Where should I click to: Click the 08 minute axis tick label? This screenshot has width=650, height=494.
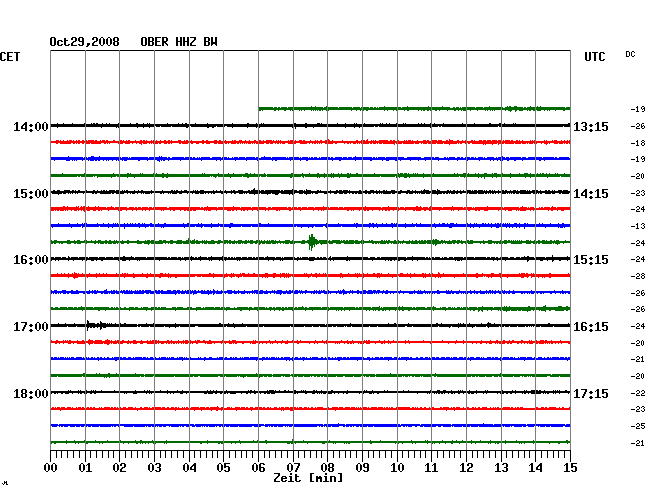(327, 467)
